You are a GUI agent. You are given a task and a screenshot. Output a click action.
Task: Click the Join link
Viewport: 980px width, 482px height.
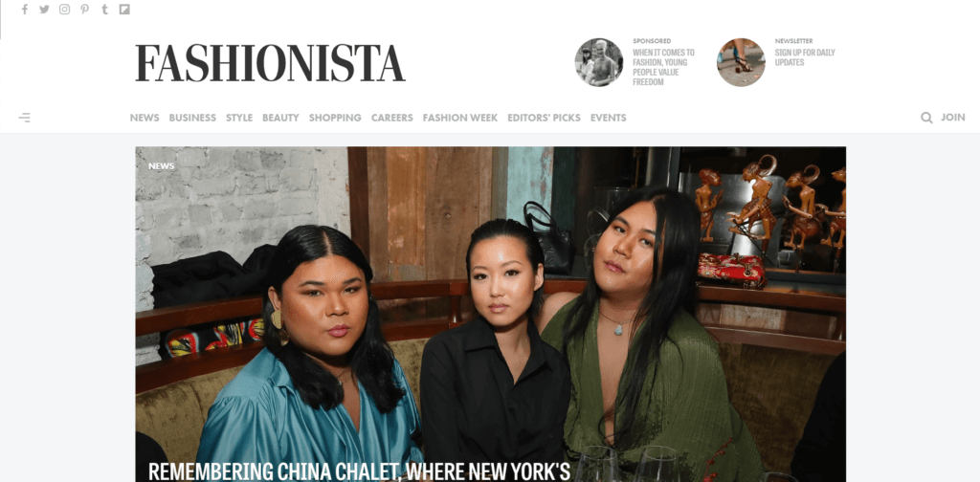[953, 118]
